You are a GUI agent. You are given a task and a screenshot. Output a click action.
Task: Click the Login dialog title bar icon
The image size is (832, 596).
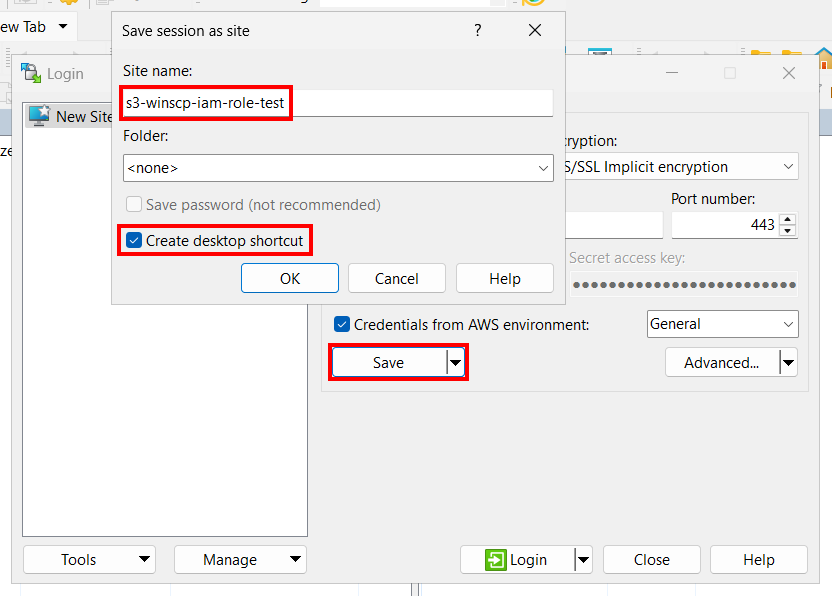point(31,73)
